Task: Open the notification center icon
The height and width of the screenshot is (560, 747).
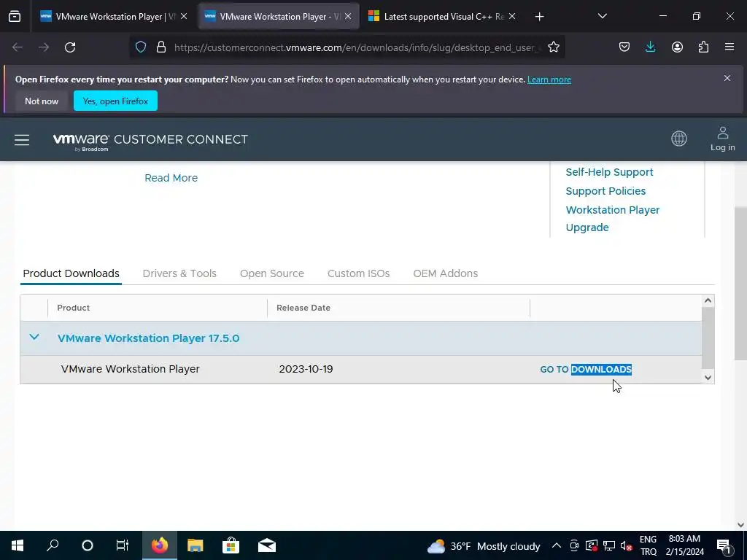Action: click(723, 545)
